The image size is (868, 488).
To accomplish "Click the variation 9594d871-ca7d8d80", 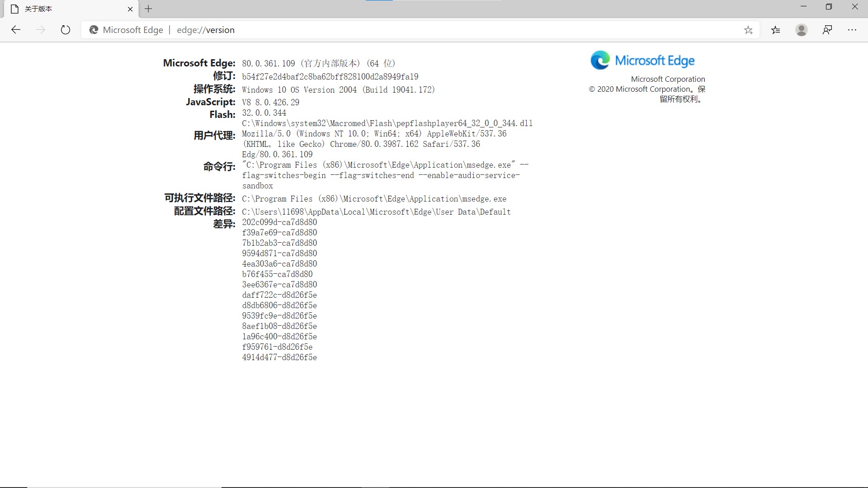I will pos(279,253).
